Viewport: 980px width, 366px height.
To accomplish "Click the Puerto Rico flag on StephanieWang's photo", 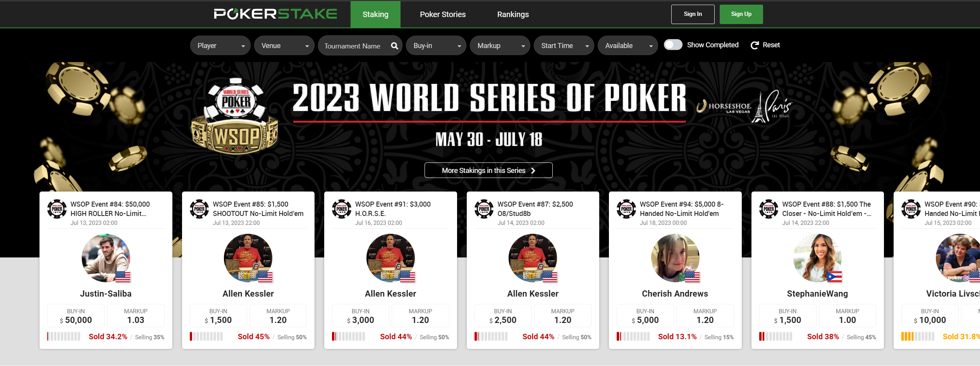I will pos(834,277).
